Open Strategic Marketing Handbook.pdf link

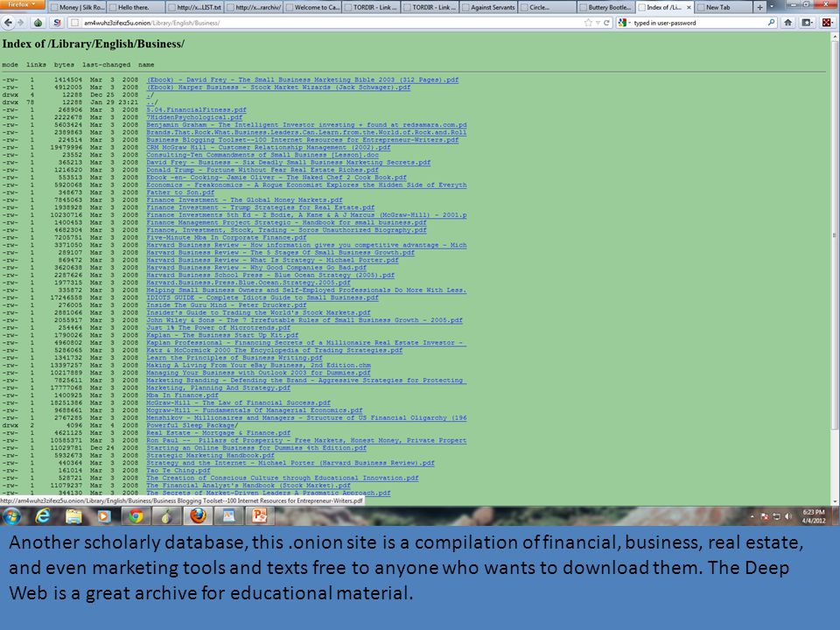pos(211,455)
